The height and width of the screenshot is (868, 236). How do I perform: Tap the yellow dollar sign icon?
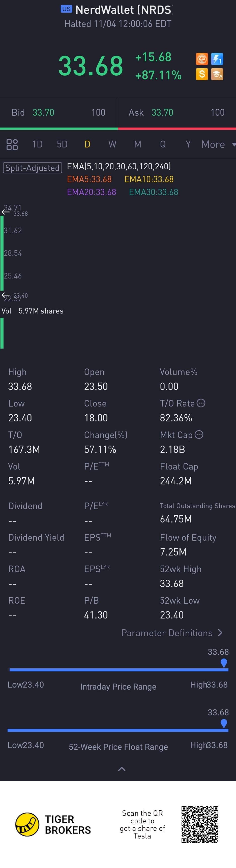click(202, 74)
